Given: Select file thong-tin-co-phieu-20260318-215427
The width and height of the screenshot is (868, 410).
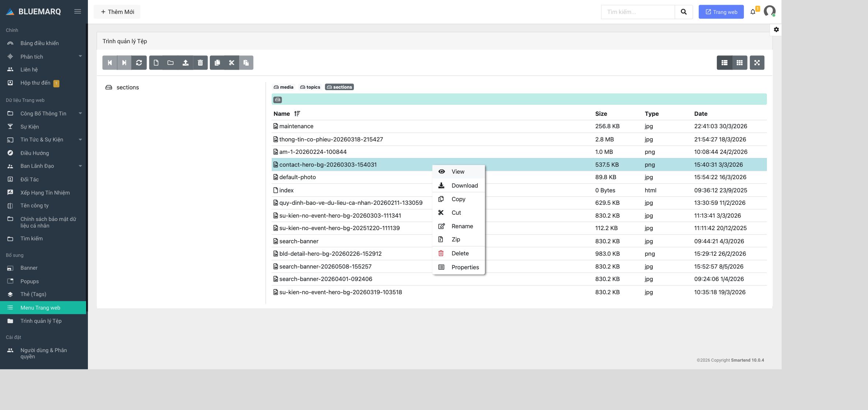Looking at the screenshot, I should (519, 139).
